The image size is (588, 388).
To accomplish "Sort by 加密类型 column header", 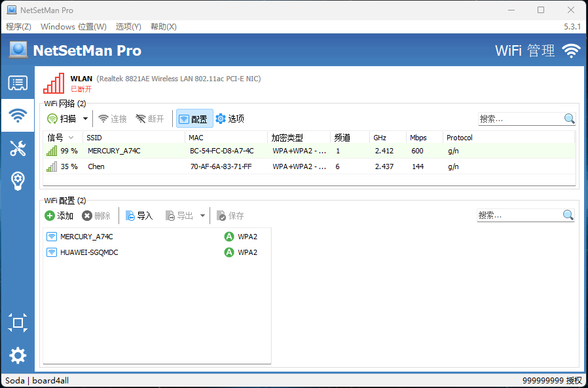I will coord(299,138).
